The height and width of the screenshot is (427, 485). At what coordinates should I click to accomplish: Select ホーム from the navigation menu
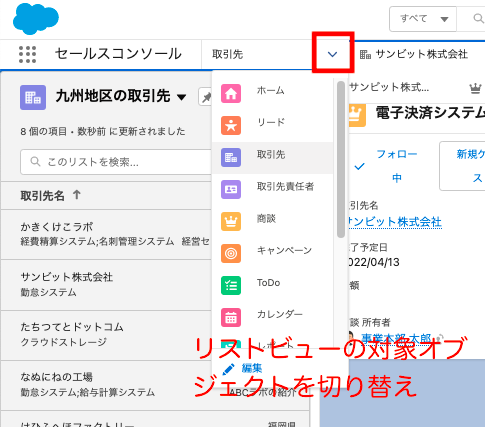[272, 93]
